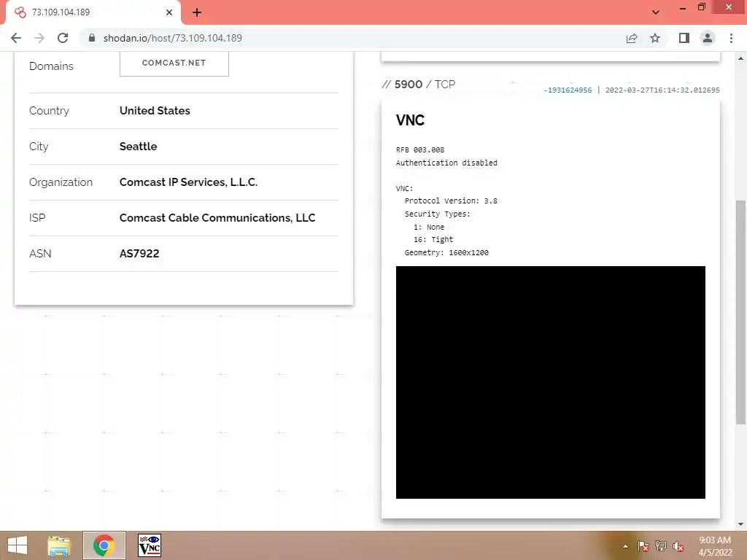Click the '5900 / TCP' port heading
The height and width of the screenshot is (560, 747).
point(419,85)
